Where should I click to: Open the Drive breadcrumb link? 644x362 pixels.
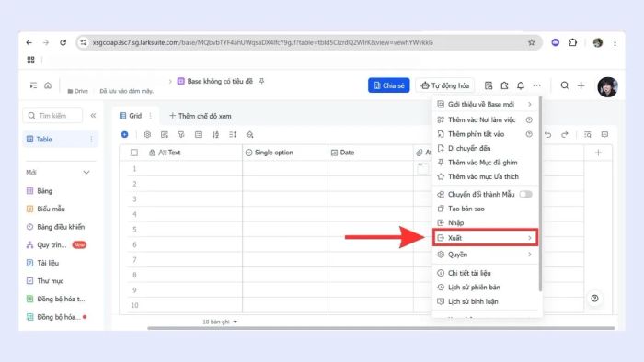[x=77, y=91]
